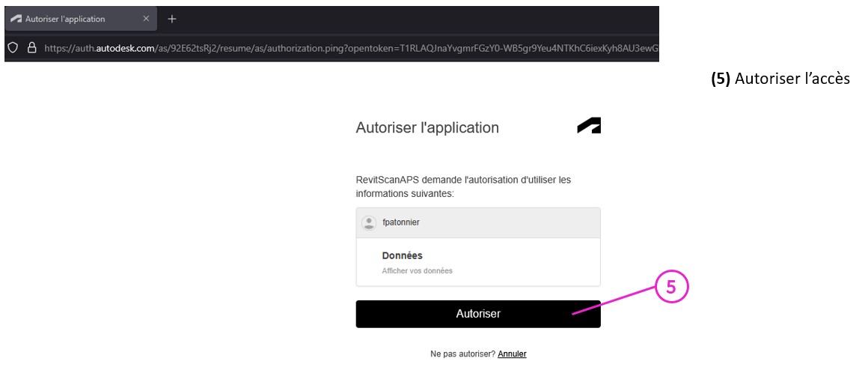This screenshot has width=868, height=376.
Task: Close the Autoriser l'application tab
Action: click(x=146, y=19)
